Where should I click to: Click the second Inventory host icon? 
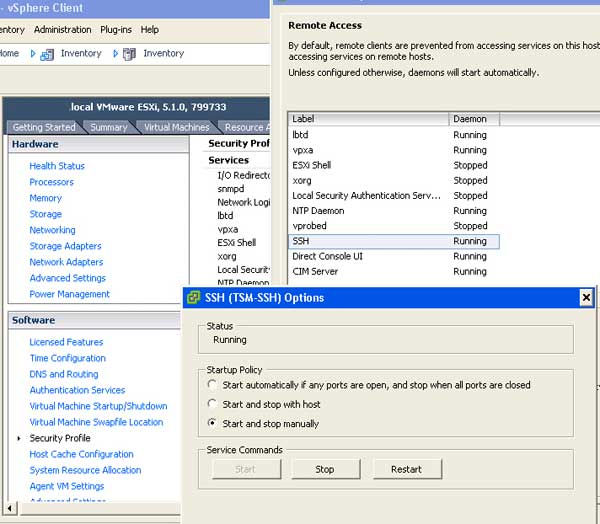pyautogui.click(x=129, y=54)
